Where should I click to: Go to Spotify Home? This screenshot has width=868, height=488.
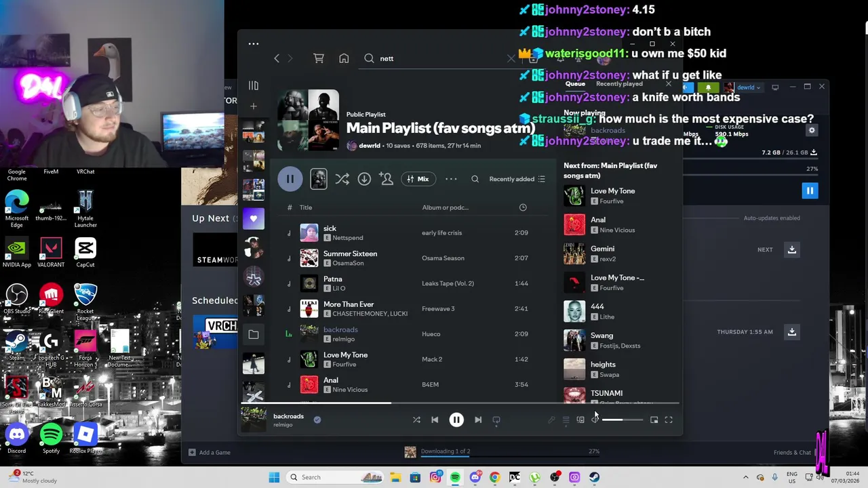[x=344, y=58]
